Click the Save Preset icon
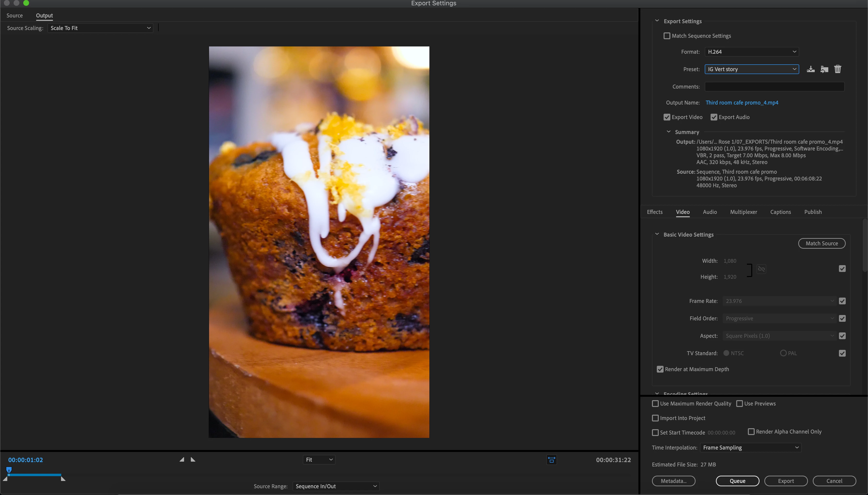 point(811,69)
